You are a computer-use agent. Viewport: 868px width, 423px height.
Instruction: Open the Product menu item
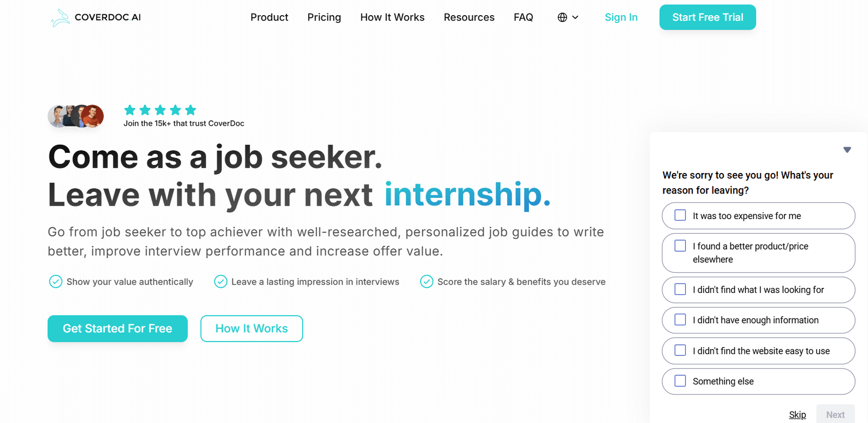pos(269,17)
